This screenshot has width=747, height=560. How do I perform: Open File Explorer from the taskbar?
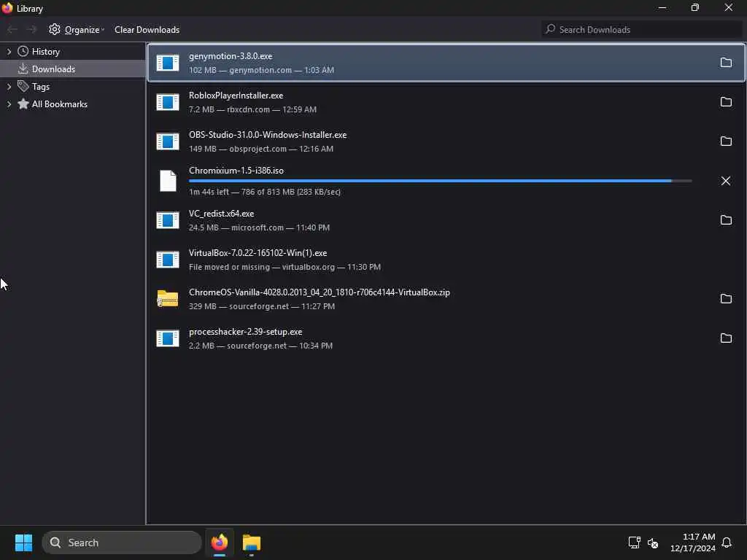tap(252, 542)
